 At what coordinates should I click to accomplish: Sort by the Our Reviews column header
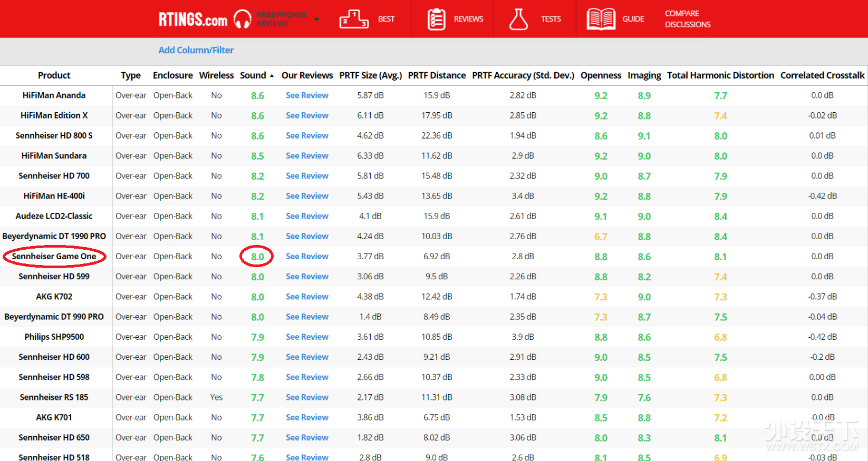[307, 75]
